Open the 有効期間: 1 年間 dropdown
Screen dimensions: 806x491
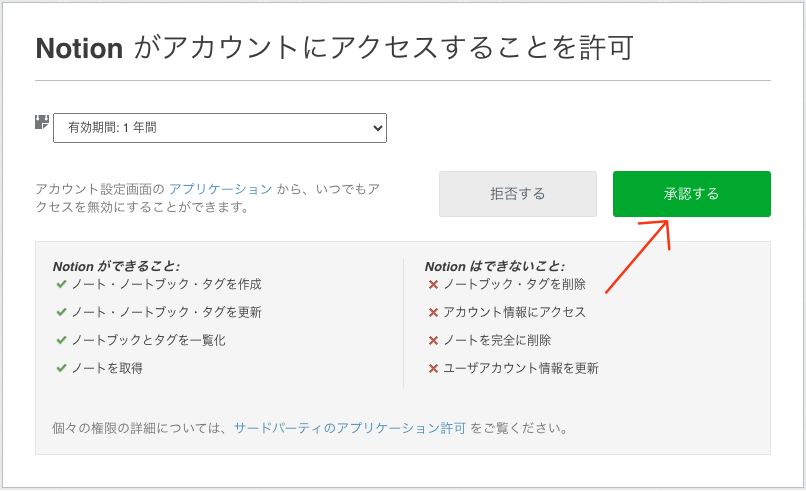coord(220,128)
